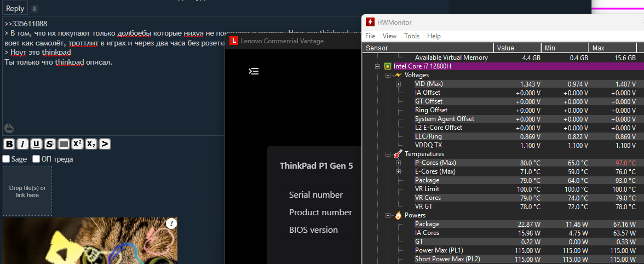Click the Reply tab button
This screenshot has width=644, height=264.
pyautogui.click(x=15, y=8)
